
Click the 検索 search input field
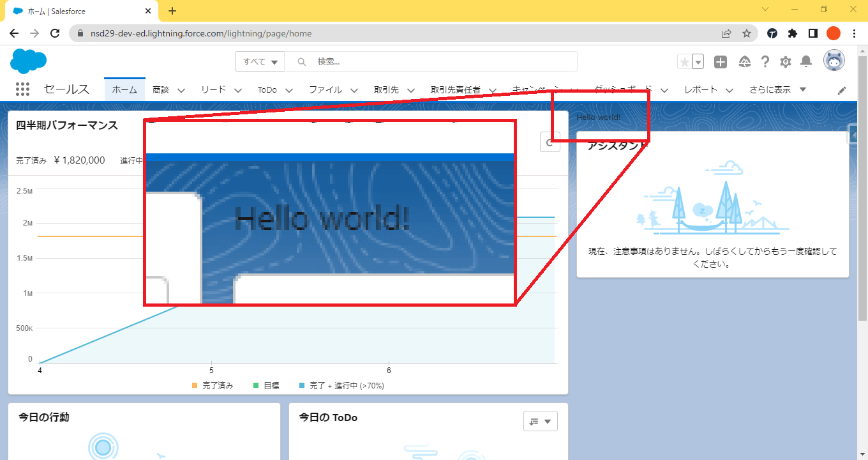tap(440, 61)
